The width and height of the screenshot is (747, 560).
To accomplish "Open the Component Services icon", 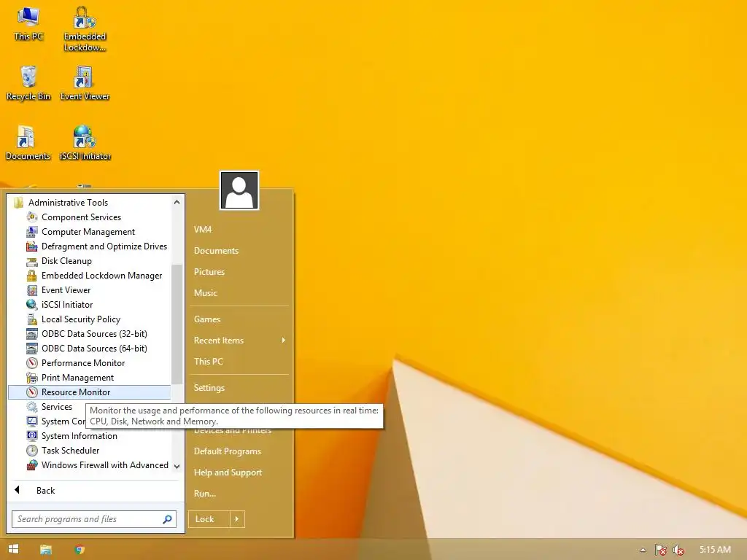I will 32,217.
